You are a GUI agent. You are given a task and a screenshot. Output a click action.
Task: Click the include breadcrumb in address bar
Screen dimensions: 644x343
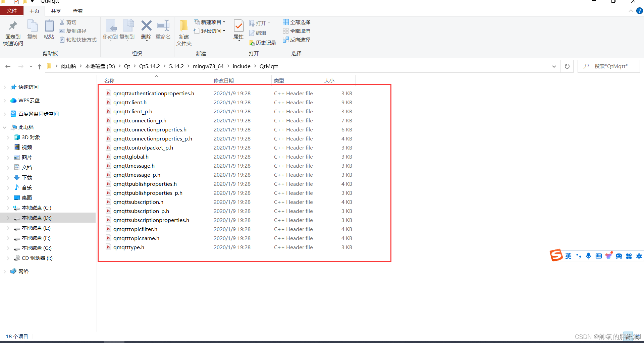click(241, 66)
